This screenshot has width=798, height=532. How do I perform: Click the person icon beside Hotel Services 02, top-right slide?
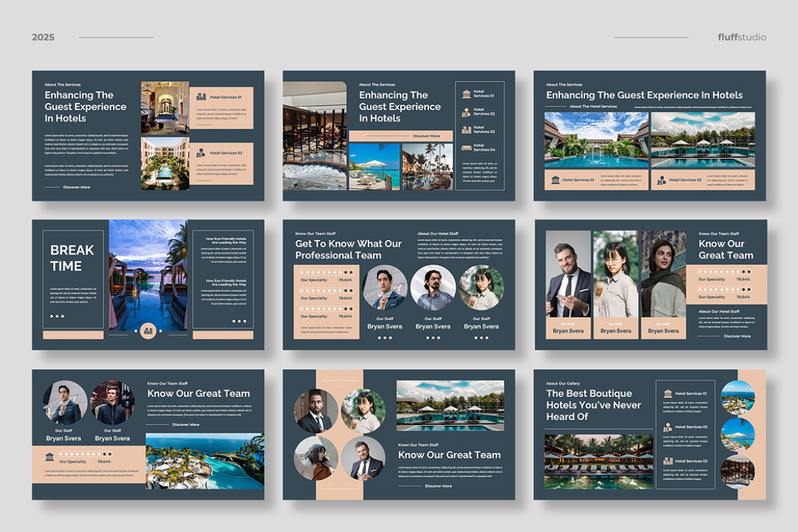click(661, 180)
